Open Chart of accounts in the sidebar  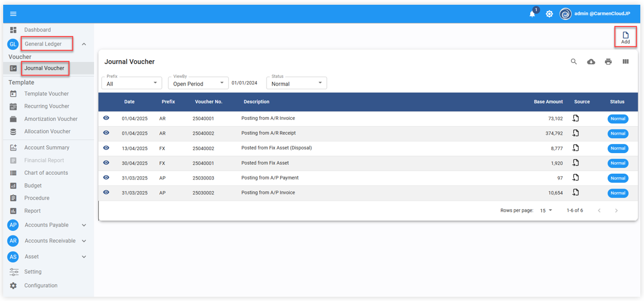click(x=46, y=173)
